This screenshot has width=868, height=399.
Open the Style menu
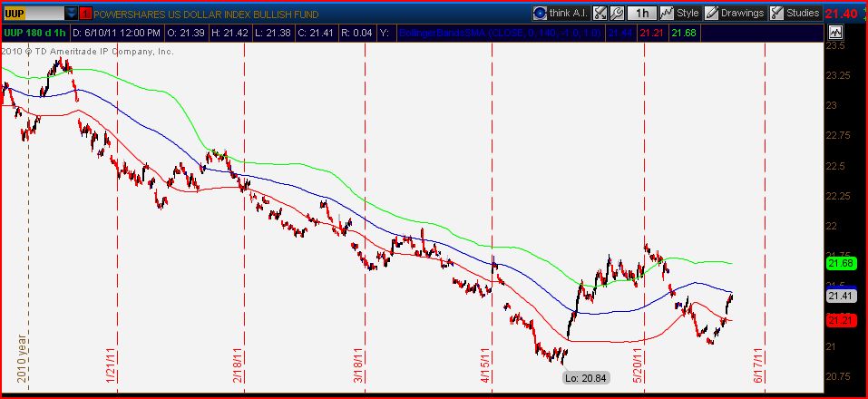click(x=680, y=13)
